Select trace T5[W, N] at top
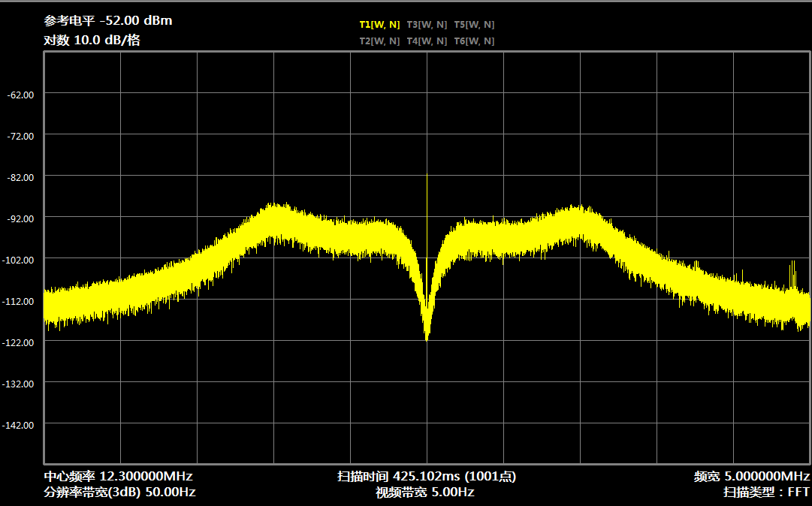This screenshot has height=506, width=812. 474,24
